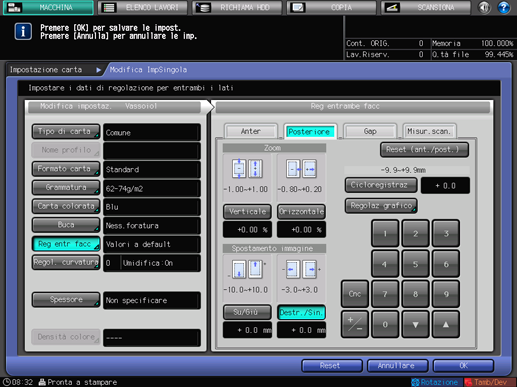Select Cicloregistraz button
The image size is (517, 387).
coord(381,185)
